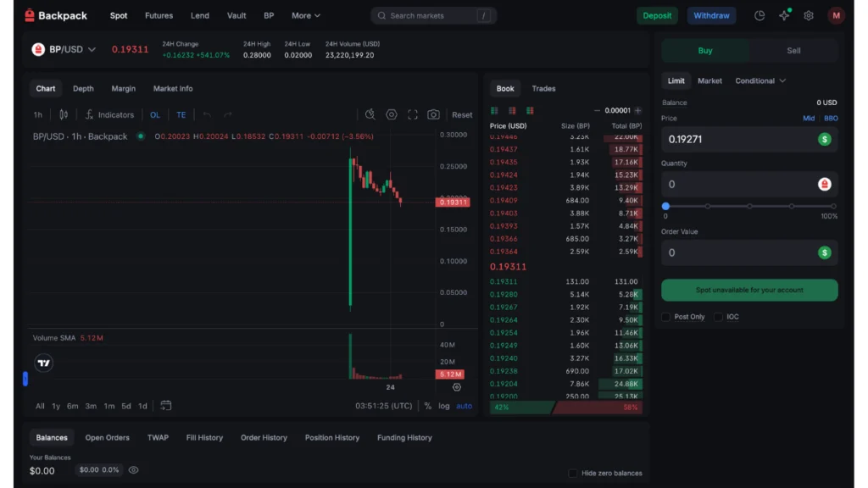
Task: Open notifications via the sparkle icon
Action: pos(783,15)
